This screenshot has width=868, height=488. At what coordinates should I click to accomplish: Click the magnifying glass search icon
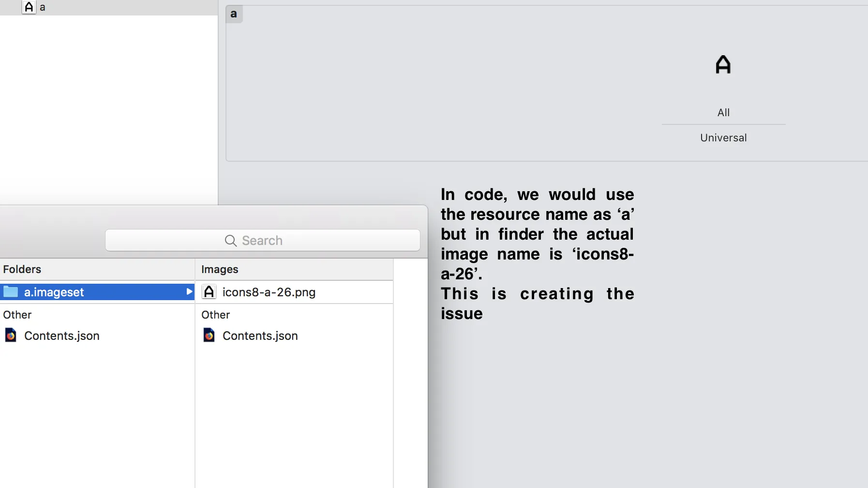(x=231, y=241)
